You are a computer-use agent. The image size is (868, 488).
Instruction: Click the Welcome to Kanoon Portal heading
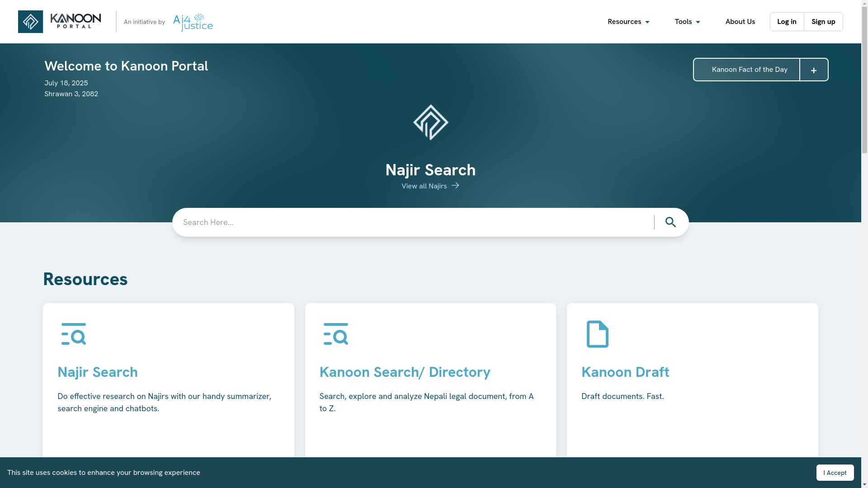pos(126,66)
